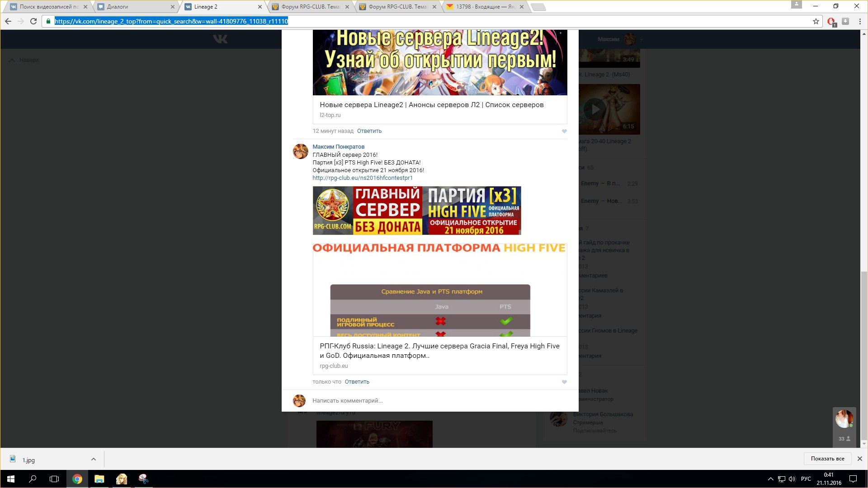The width and height of the screenshot is (868, 488).
Task: Open РУС keyboard language switcher
Action: (806, 479)
